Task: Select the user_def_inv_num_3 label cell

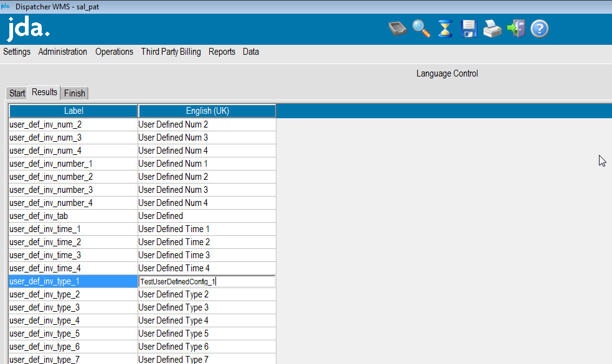Action: point(73,138)
